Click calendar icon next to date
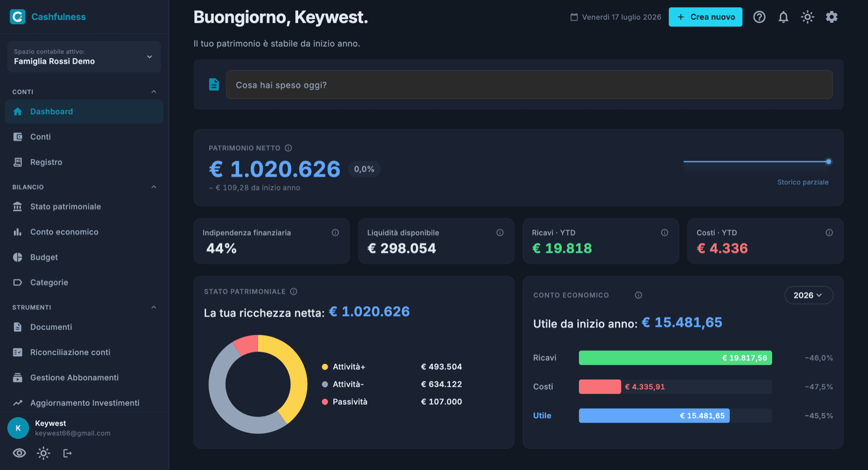The height and width of the screenshot is (470, 868). pos(574,17)
